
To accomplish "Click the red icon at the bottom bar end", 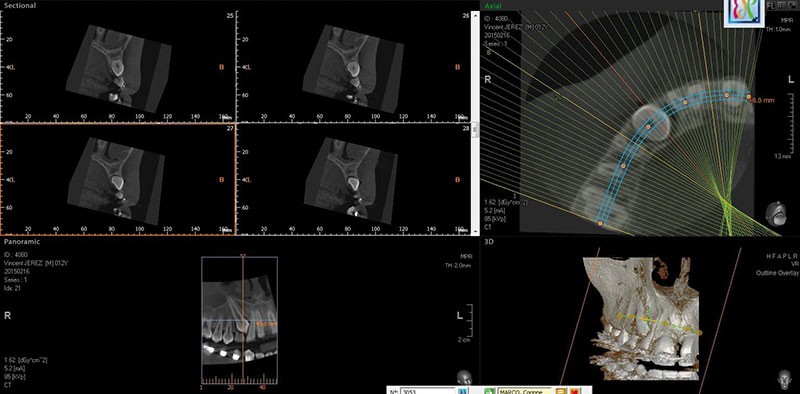I will point(575,391).
